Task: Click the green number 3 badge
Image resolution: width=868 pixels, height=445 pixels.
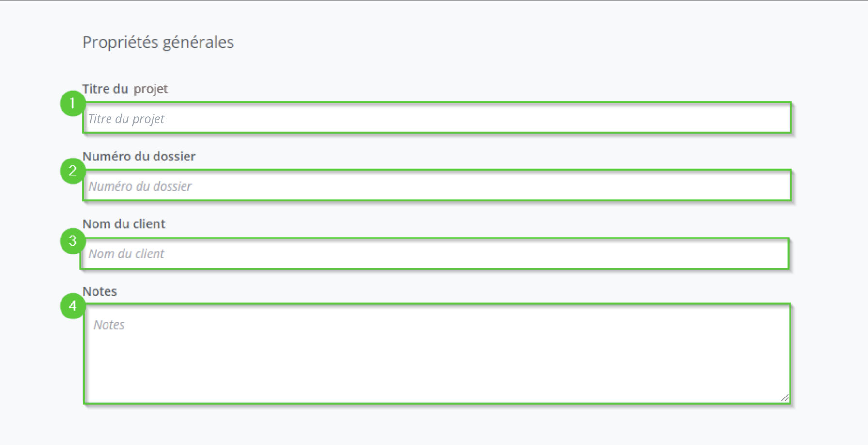Action: [x=73, y=241]
